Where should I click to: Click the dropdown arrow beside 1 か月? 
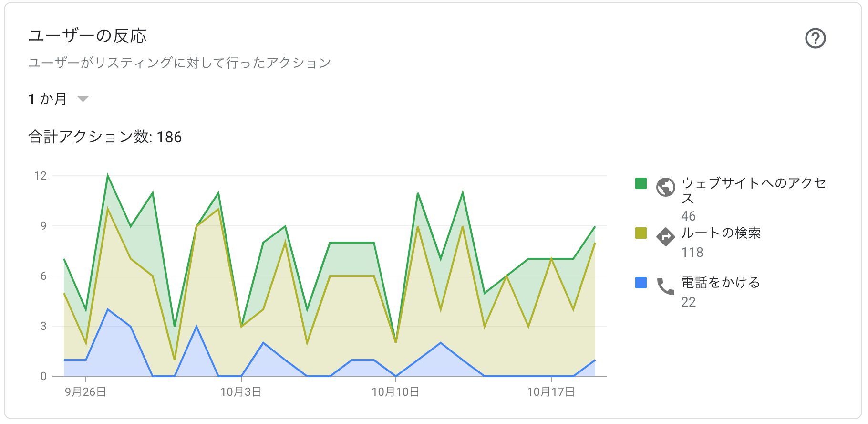83,99
